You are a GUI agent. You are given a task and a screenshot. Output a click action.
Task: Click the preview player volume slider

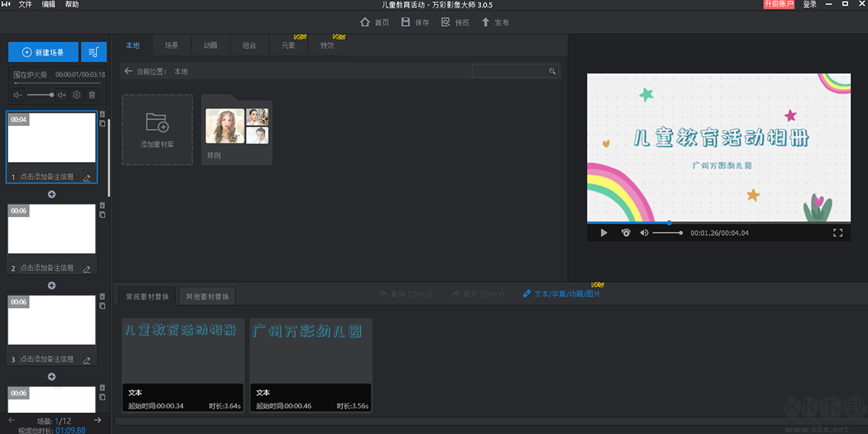[x=667, y=233]
